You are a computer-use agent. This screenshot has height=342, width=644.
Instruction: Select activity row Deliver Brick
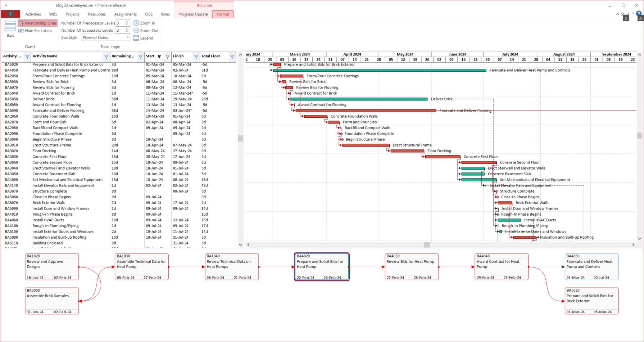[43, 99]
